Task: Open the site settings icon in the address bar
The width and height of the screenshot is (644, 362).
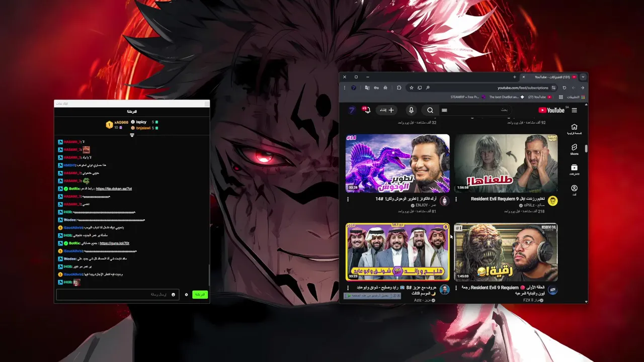Action: (553, 87)
